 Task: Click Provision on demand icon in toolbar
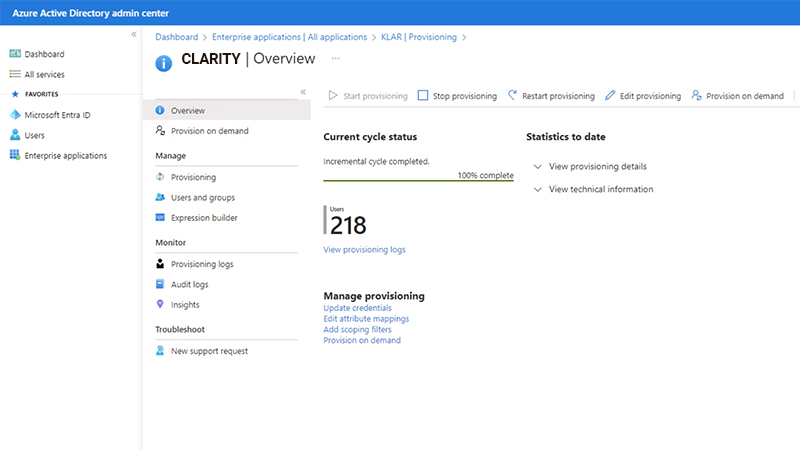696,95
